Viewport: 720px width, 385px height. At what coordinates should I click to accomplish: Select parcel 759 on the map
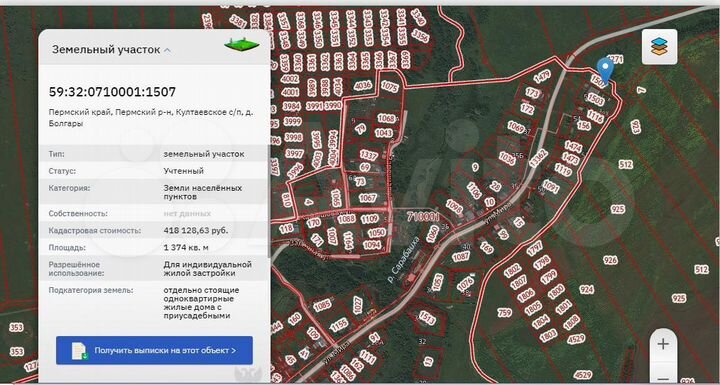(504, 313)
